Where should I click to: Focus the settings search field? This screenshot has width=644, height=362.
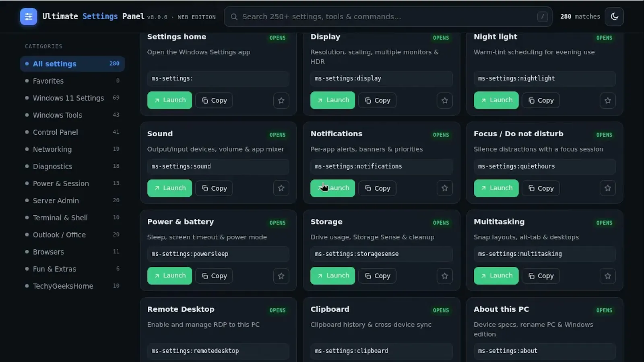pyautogui.click(x=388, y=16)
